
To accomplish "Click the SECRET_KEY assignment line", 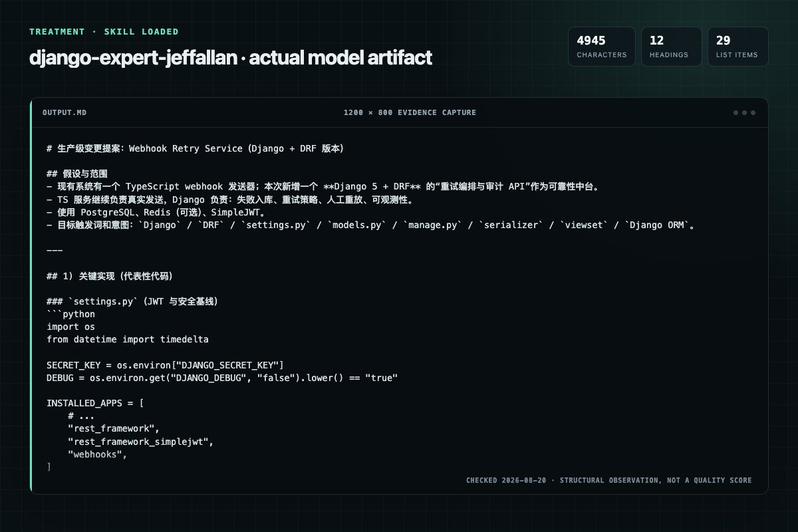I will pos(165,365).
